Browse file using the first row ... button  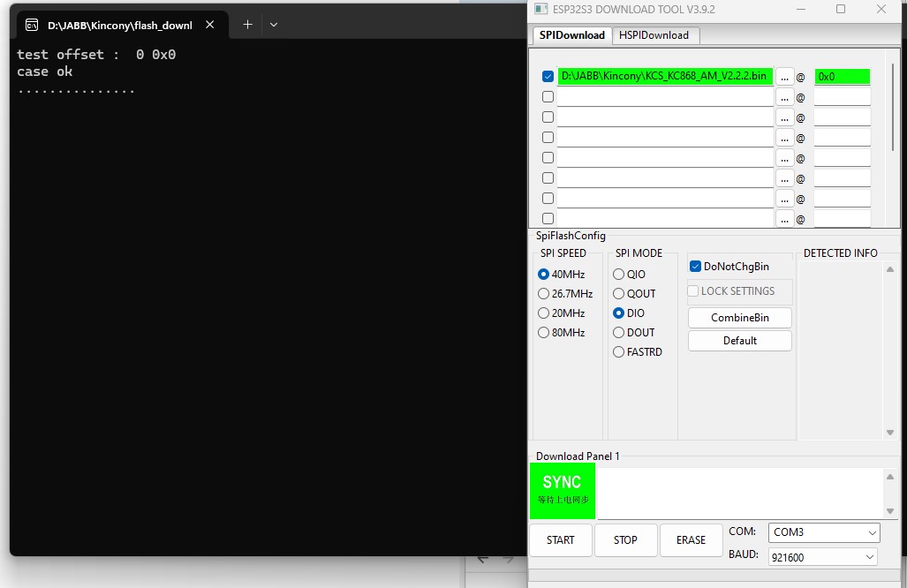[784, 77]
